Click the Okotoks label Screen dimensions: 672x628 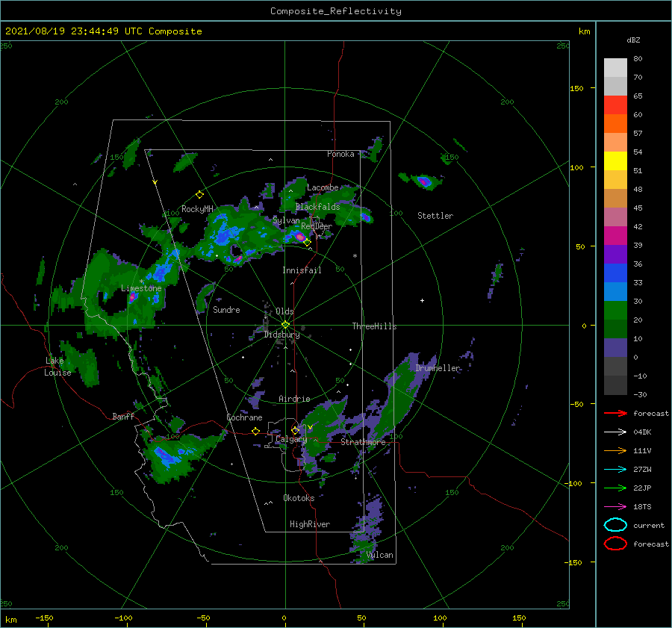click(299, 498)
